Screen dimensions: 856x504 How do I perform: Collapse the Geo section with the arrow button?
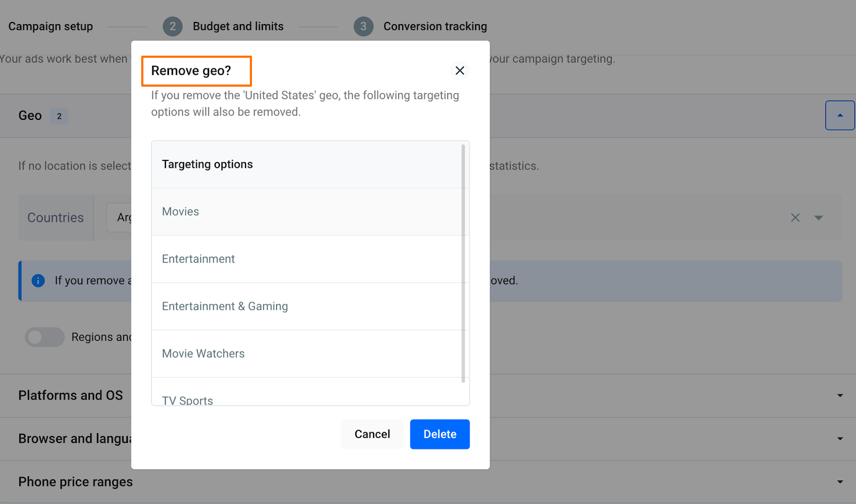(x=839, y=115)
